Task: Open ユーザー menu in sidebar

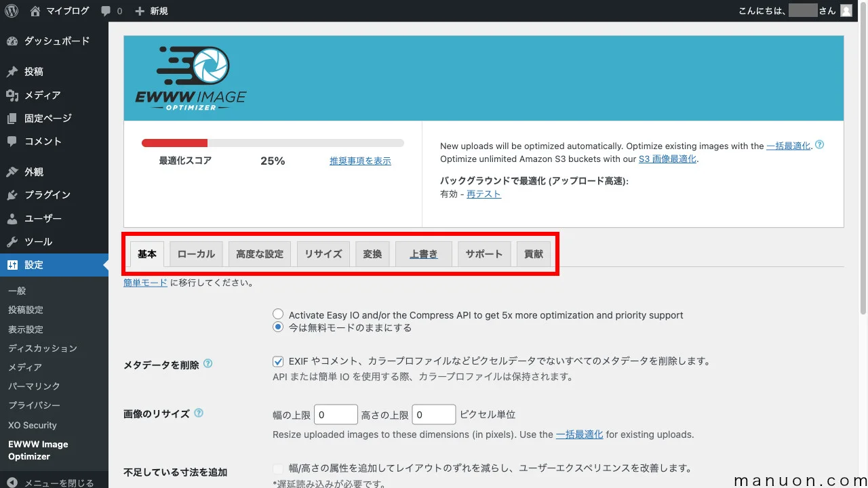Action: point(54,218)
